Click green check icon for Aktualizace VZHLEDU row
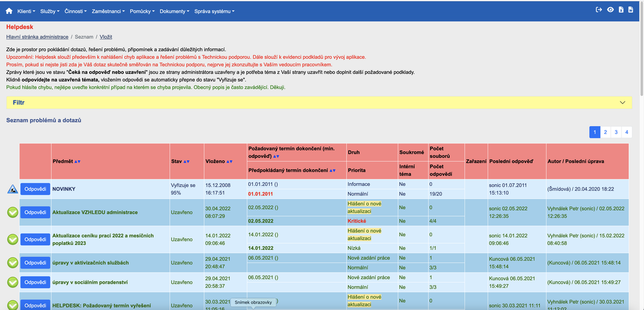This screenshot has width=644, height=310. click(13, 213)
